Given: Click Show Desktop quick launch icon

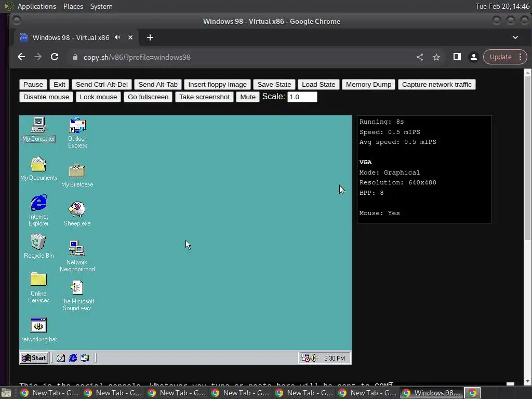Looking at the screenshot, I should click(x=61, y=358).
